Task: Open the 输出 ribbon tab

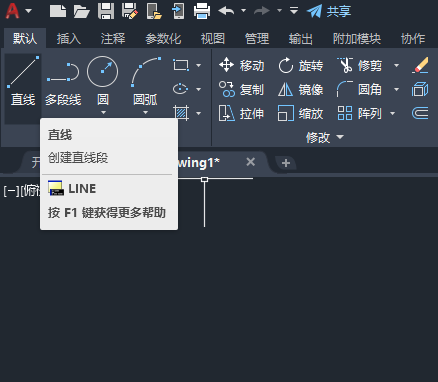Action: pos(301,39)
